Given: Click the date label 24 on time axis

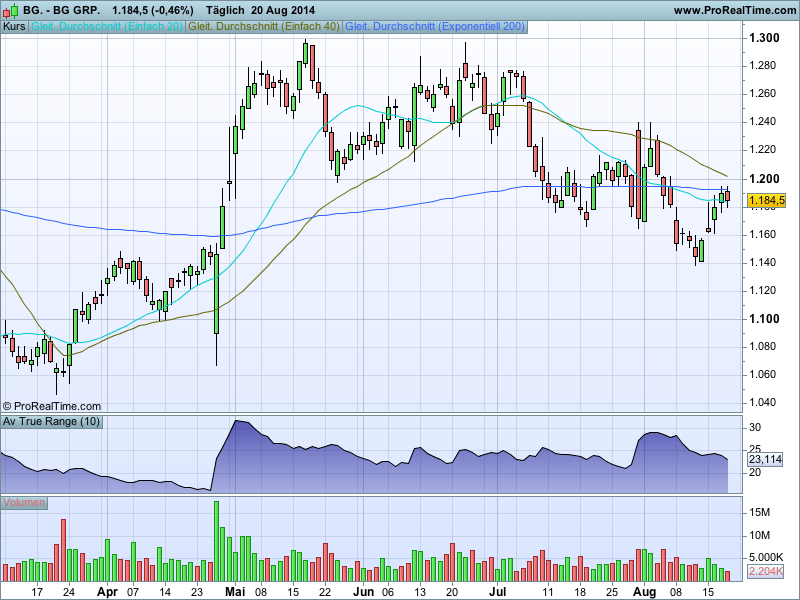Looking at the screenshot, I should [x=68, y=592].
